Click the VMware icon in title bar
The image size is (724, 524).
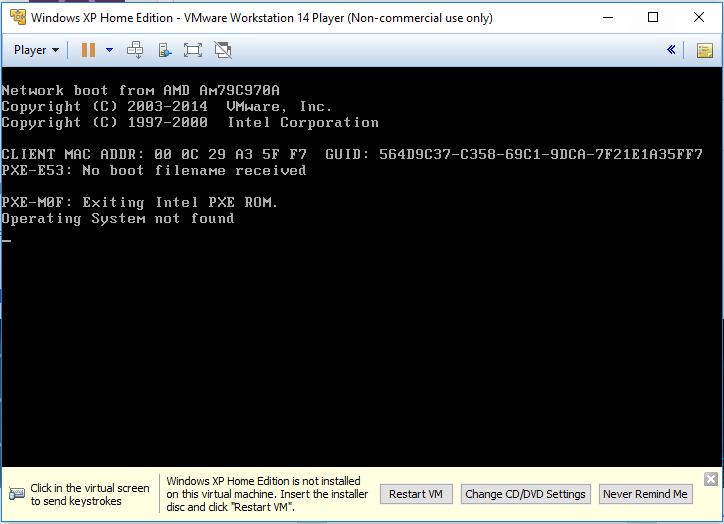[x=18, y=17]
